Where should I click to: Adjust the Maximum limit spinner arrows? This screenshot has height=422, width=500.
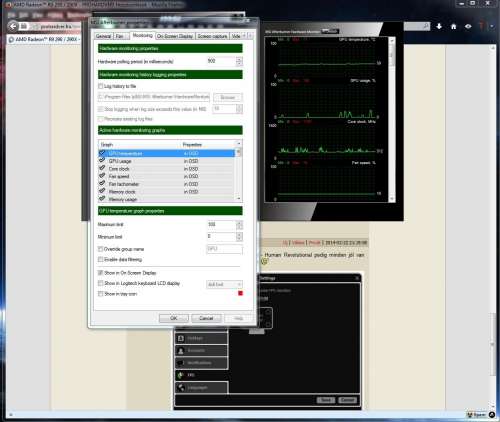tap(239, 225)
